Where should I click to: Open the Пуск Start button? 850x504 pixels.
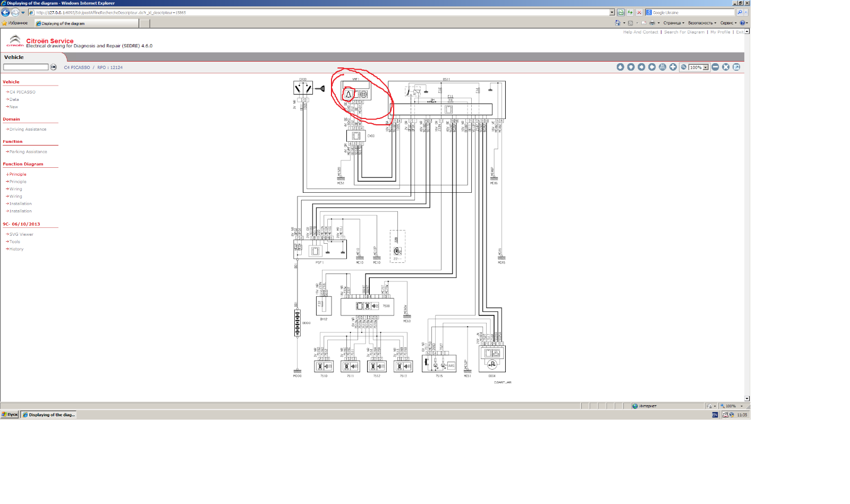tap(10, 415)
